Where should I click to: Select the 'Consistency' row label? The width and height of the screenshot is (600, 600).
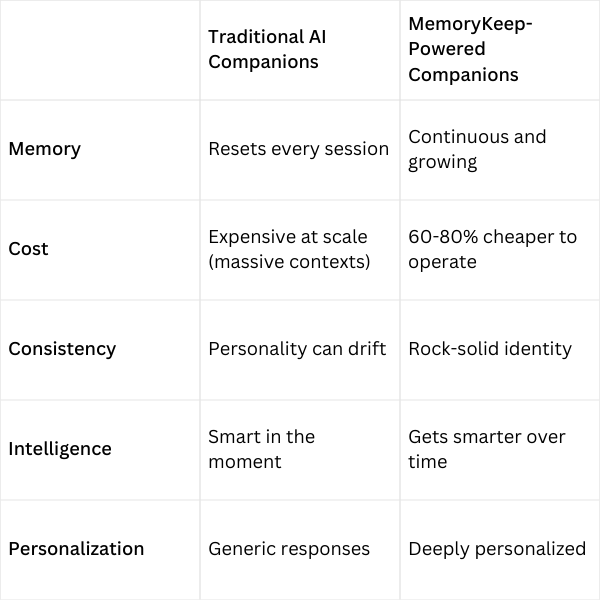[x=62, y=349]
